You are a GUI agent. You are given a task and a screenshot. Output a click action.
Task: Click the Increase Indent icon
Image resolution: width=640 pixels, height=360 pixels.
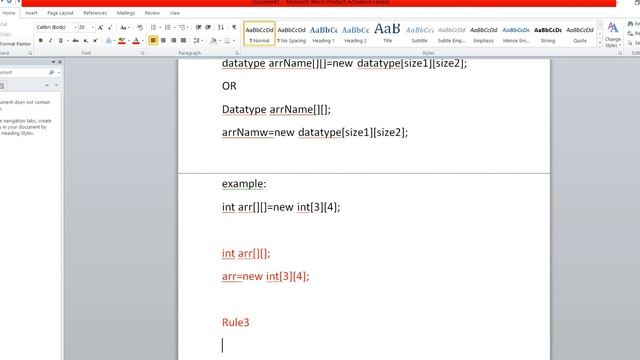click(x=208, y=27)
